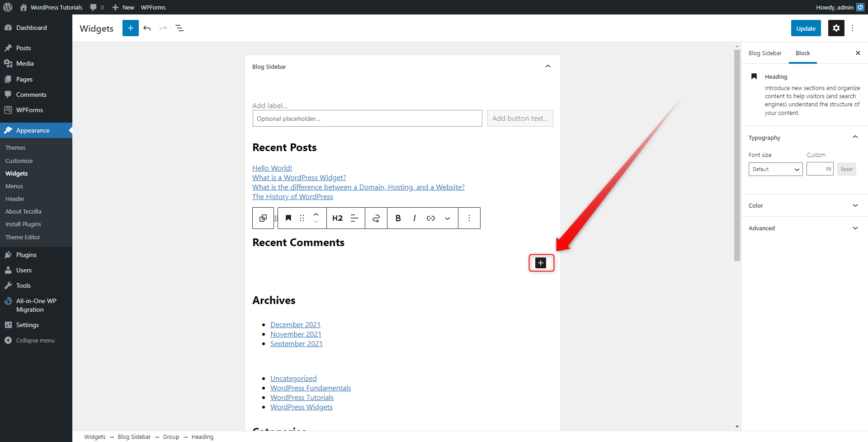Click Blog Sidebar in the breadcrumb
Viewport: 868px width, 442px height.
click(x=134, y=437)
